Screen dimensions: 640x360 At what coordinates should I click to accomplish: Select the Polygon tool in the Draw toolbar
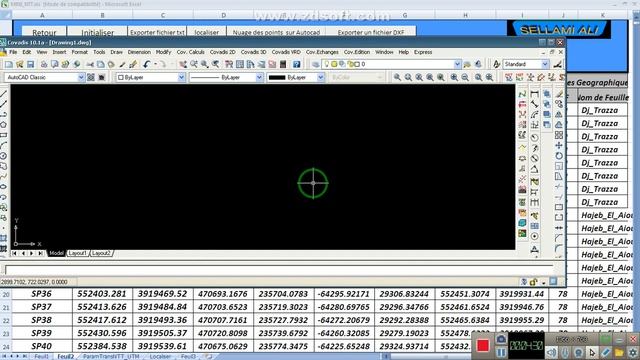[4, 125]
